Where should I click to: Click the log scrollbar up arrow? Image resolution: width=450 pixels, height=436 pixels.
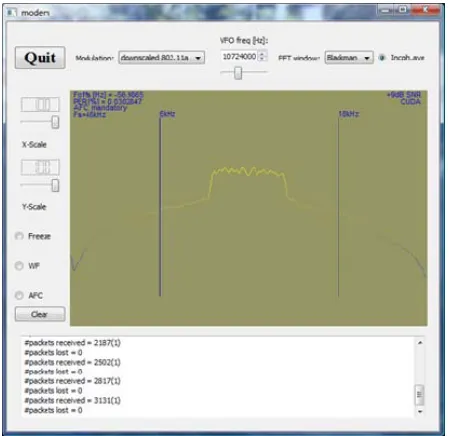pyautogui.click(x=420, y=342)
